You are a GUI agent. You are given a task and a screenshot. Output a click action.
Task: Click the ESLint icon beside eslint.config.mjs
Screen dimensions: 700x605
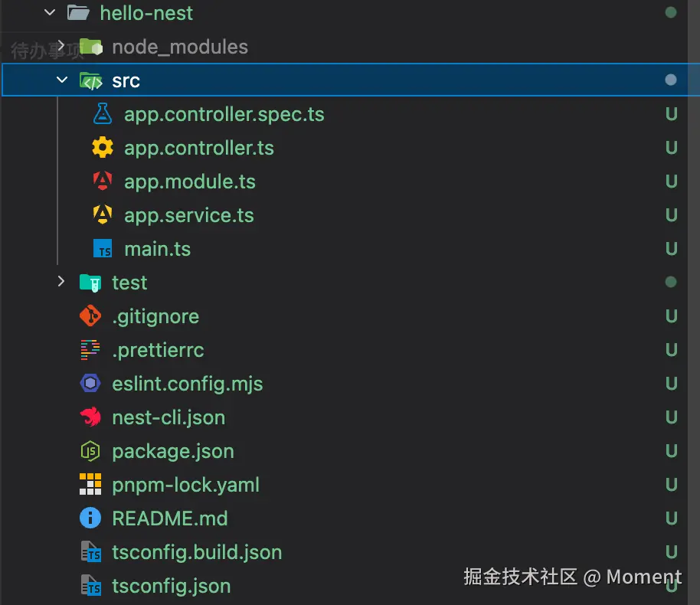pos(90,384)
